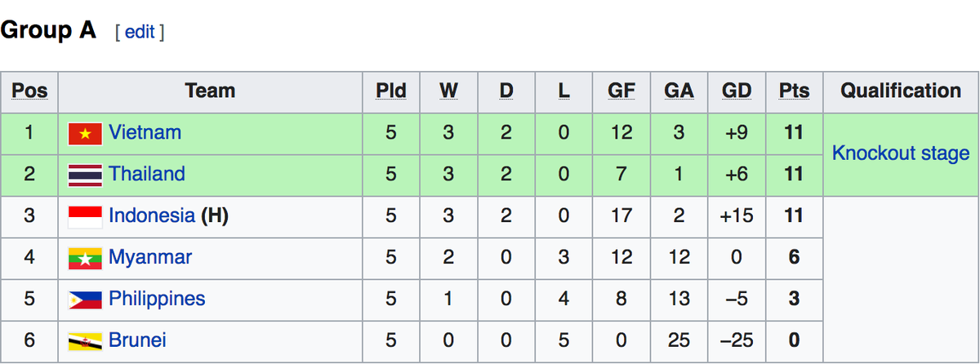The image size is (980, 364).
Task: Click the Vietnam flag icon
Action: click(85, 133)
